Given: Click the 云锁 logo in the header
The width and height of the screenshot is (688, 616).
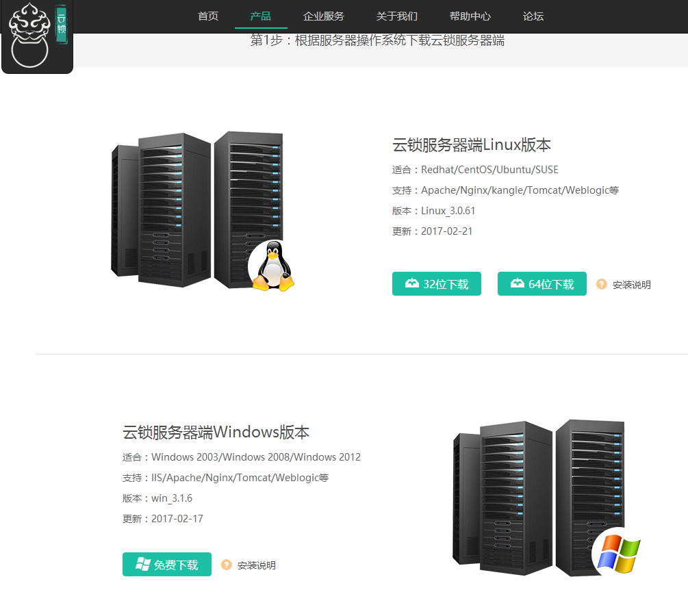Looking at the screenshot, I should (37, 37).
